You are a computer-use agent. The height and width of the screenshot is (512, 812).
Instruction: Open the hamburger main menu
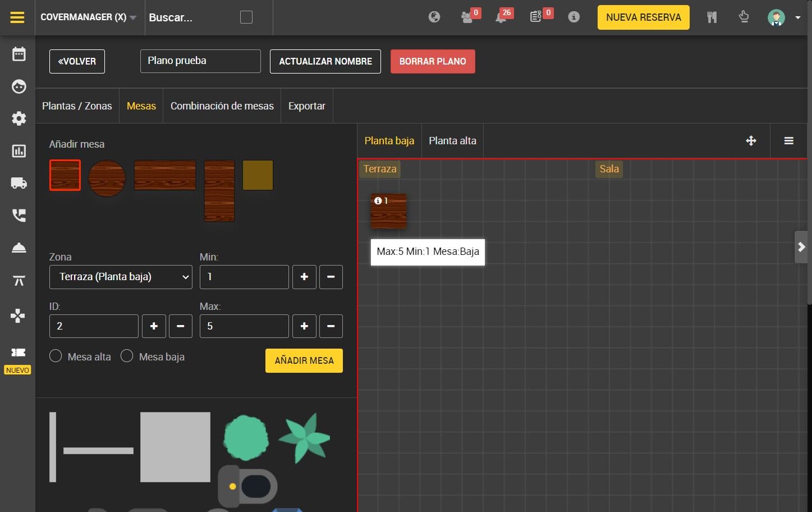pyautogui.click(x=17, y=17)
